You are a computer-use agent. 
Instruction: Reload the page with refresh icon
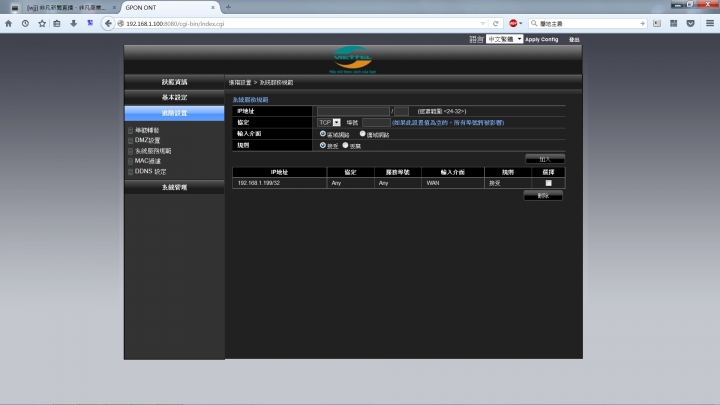tap(495, 23)
